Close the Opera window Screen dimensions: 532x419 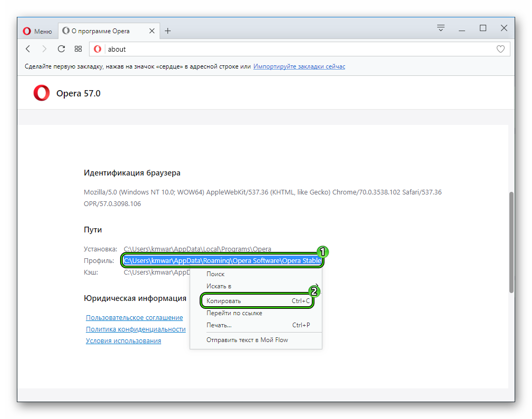pyautogui.click(x=504, y=28)
